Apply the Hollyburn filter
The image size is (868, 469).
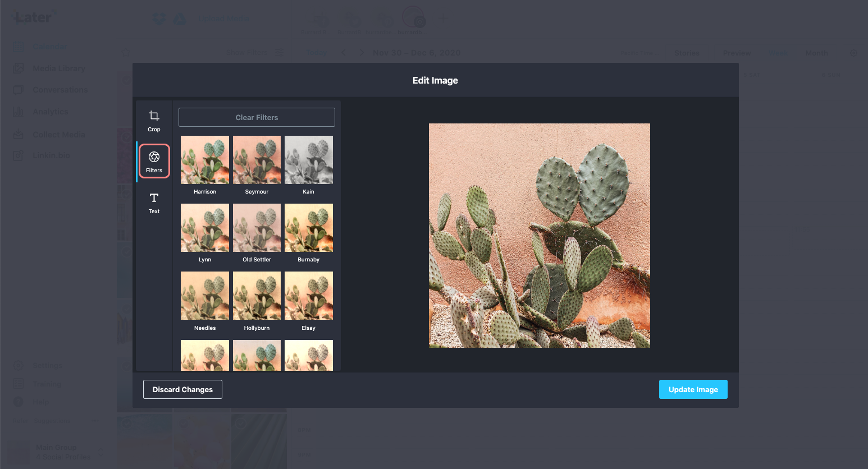click(x=257, y=296)
